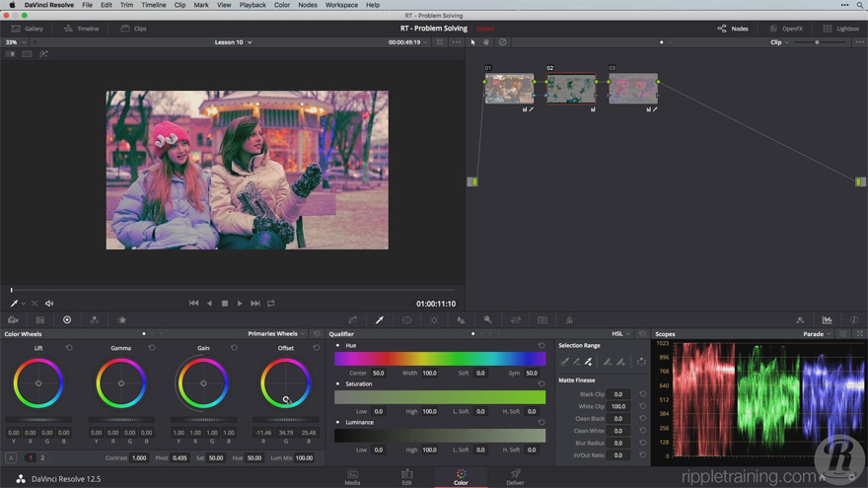Open the viewer timecode dropdown
868x488 pixels.
click(x=407, y=42)
